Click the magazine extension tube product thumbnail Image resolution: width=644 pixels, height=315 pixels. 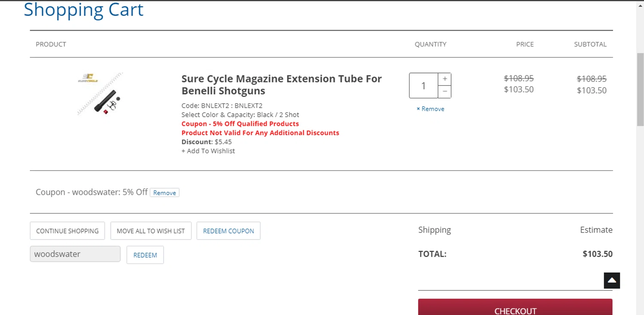(100, 94)
